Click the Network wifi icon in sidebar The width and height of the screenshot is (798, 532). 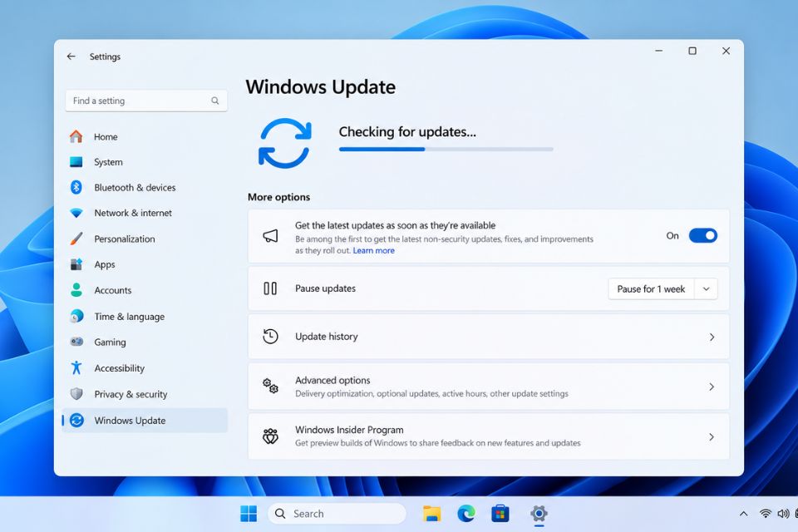76,213
